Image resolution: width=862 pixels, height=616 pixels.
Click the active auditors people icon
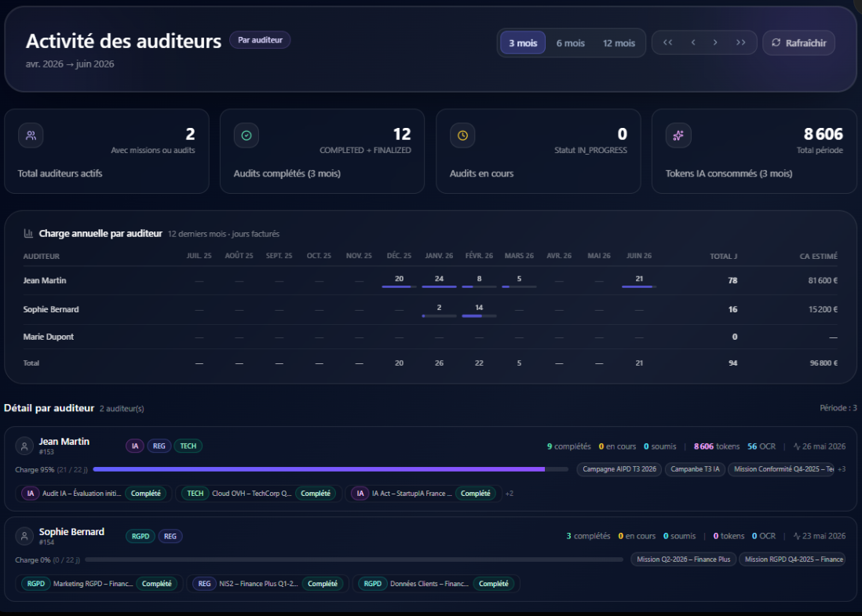pyautogui.click(x=31, y=135)
